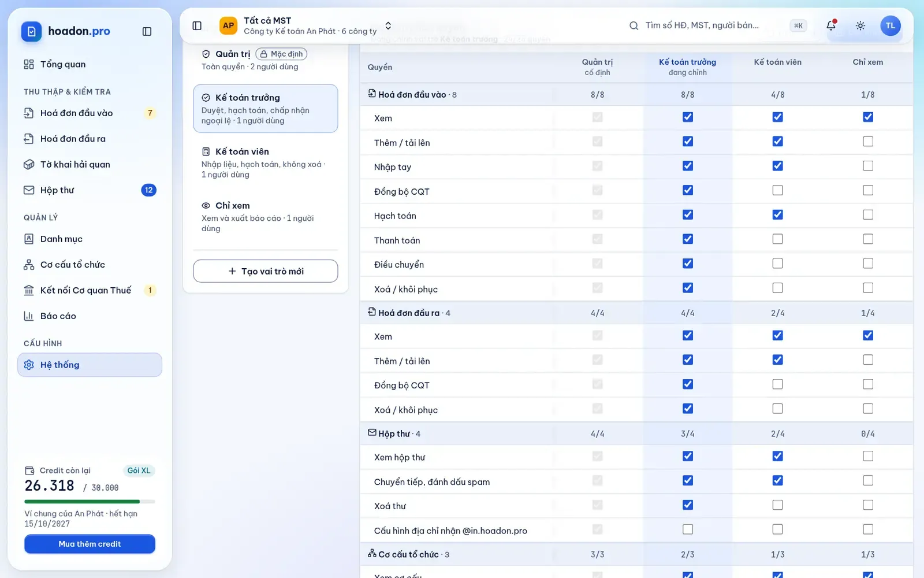Click the Hệ thống gear icon
Image resolution: width=924 pixels, height=578 pixels.
coord(29,365)
